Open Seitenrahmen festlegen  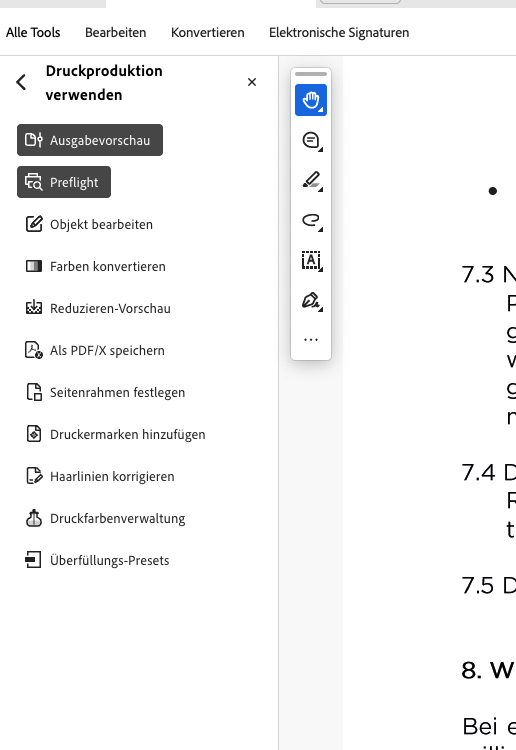(105, 393)
